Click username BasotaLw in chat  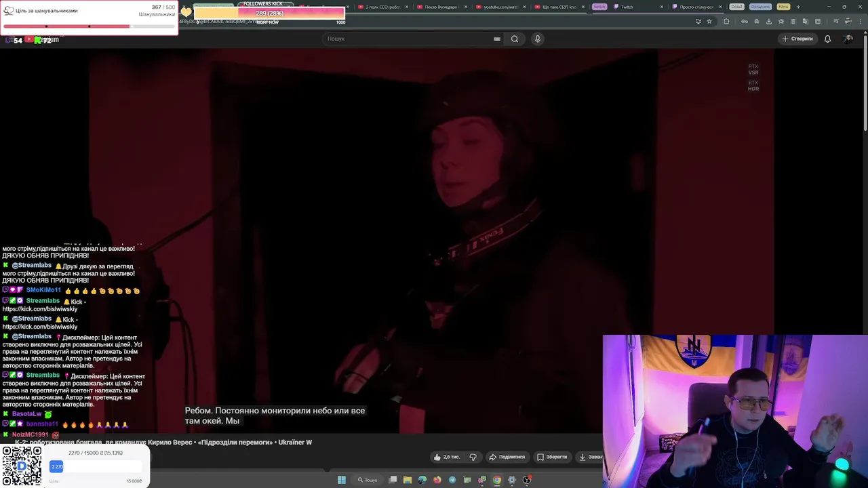[26, 413]
